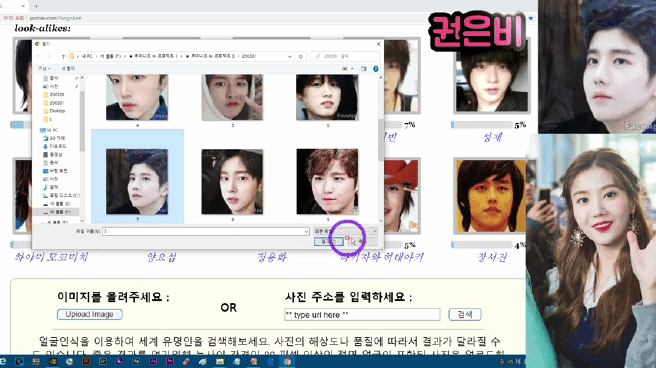
Task: Click the 4% match bar above 장서진
Action: tap(482, 245)
